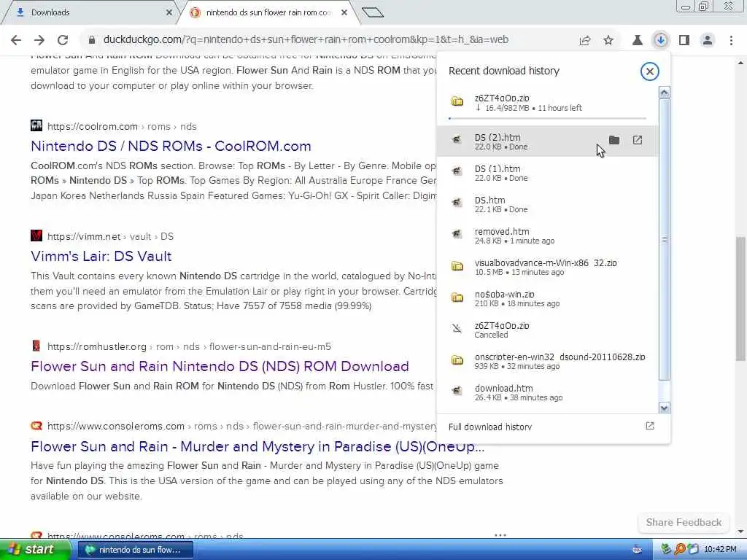747x560 pixels.
Task: Close the Recent download history popup
Action: pyautogui.click(x=649, y=71)
